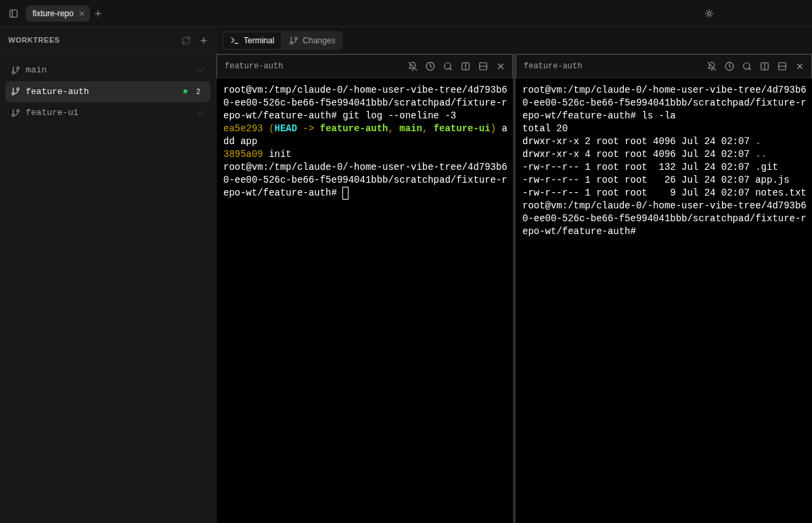
Task: Refresh the worktrees list
Action: point(186,41)
